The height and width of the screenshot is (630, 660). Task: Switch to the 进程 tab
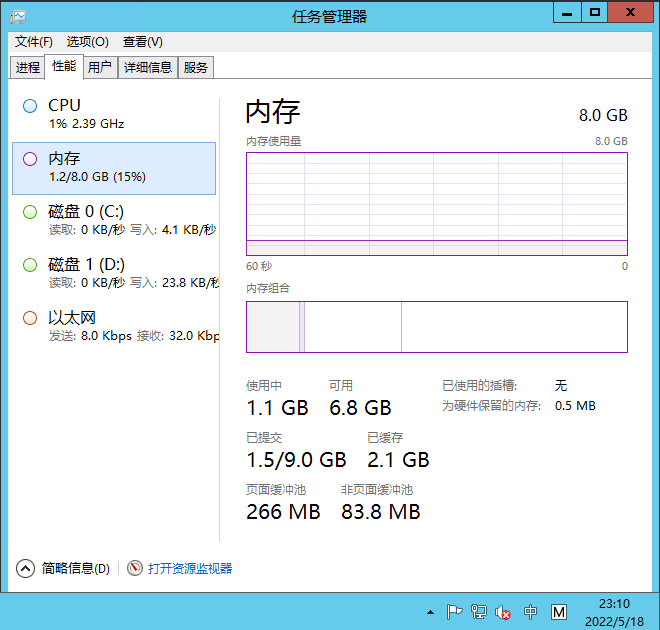pos(28,68)
